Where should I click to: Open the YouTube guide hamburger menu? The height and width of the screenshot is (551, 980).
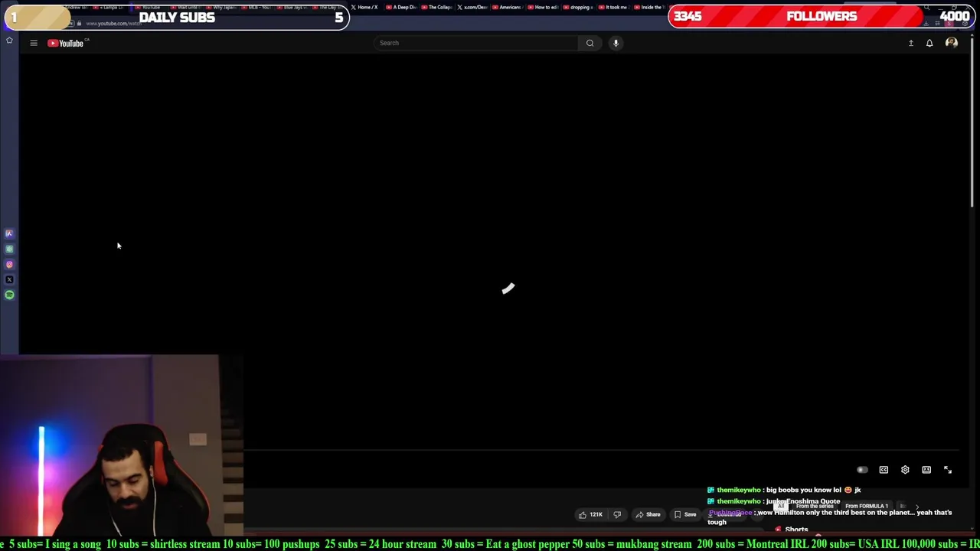pyautogui.click(x=34, y=43)
